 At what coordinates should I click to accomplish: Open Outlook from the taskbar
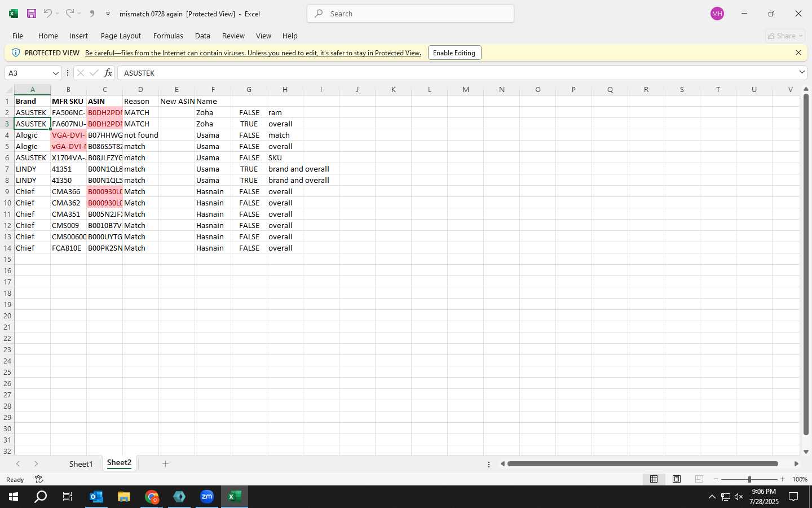click(x=96, y=497)
